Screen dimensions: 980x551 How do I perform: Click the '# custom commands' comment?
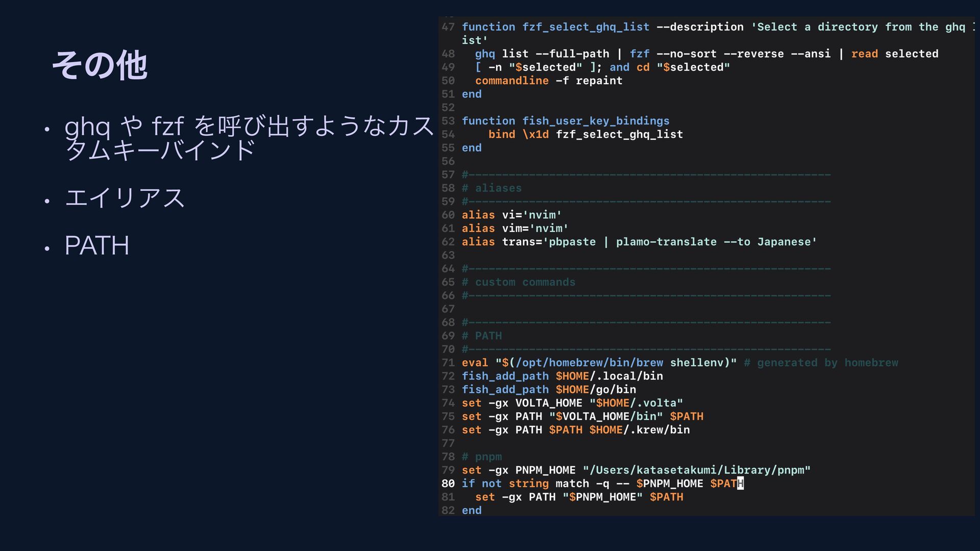point(518,282)
